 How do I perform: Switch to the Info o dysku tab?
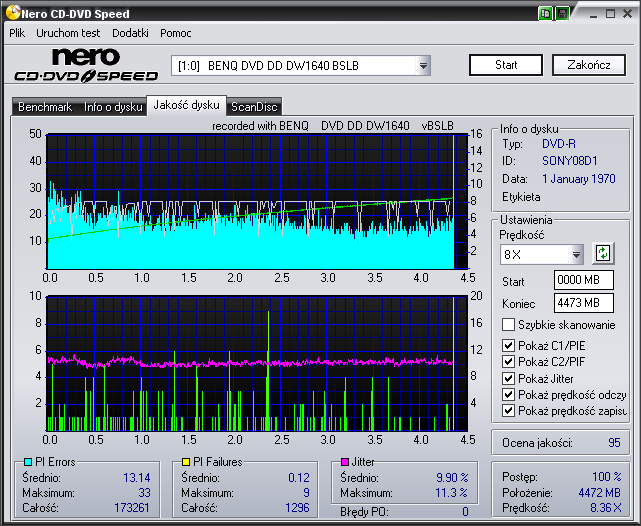click(x=113, y=107)
